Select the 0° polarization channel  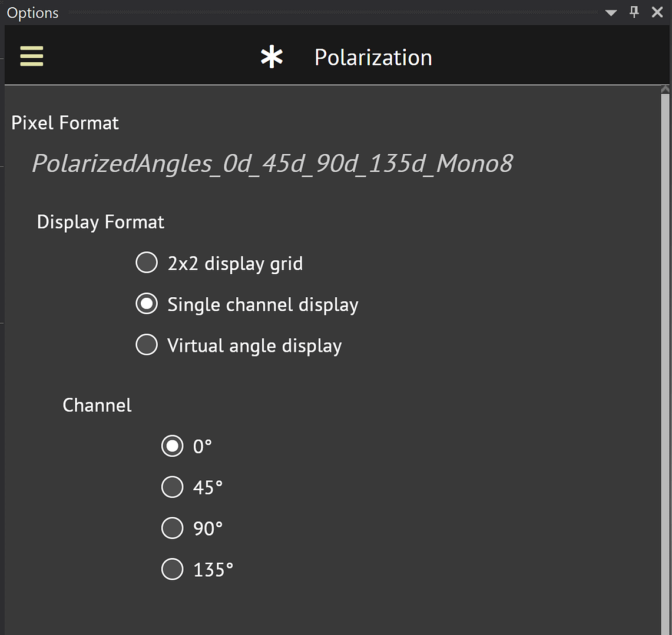tap(172, 446)
